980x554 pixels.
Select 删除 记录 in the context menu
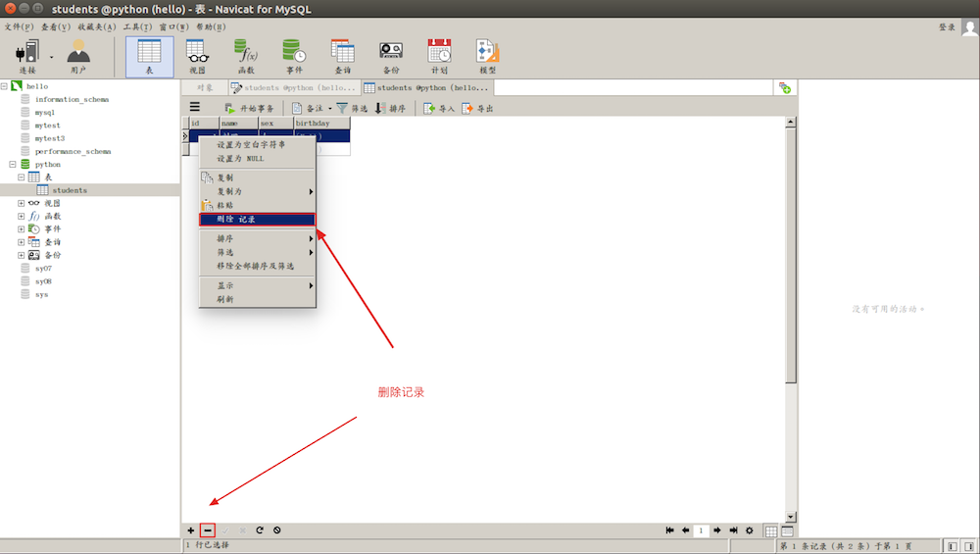click(x=257, y=220)
